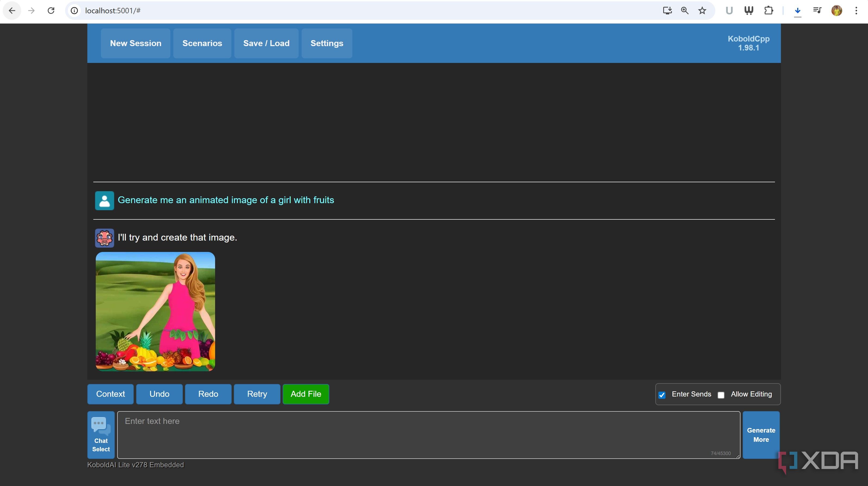Screen dimensions: 868x486
Task: Click the KoboldCpp 1.98.1 version label
Action: pos(748,43)
